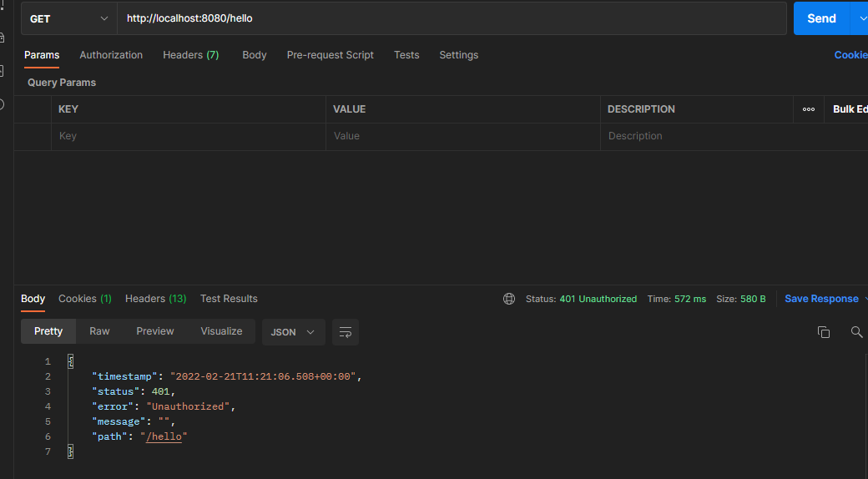Viewport: 868px width, 479px height.
Task: Click the KEY column header
Action: pyautogui.click(x=68, y=109)
